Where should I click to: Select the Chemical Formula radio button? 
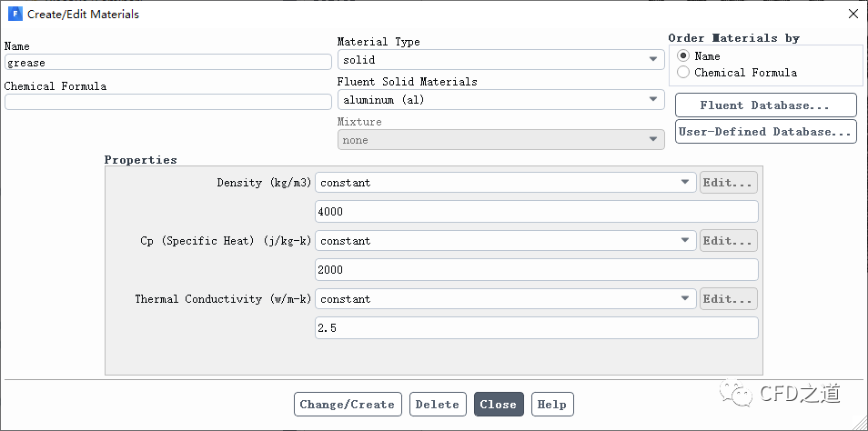click(x=683, y=73)
